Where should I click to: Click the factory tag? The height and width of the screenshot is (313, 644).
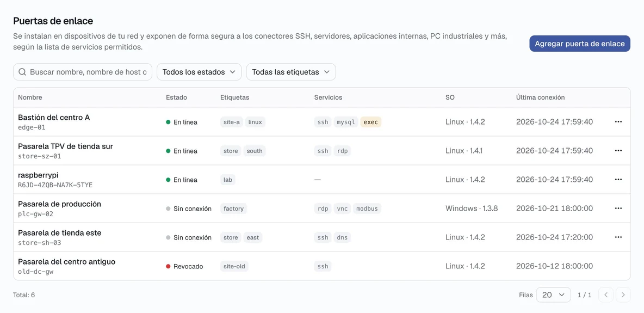click(234, 208)
